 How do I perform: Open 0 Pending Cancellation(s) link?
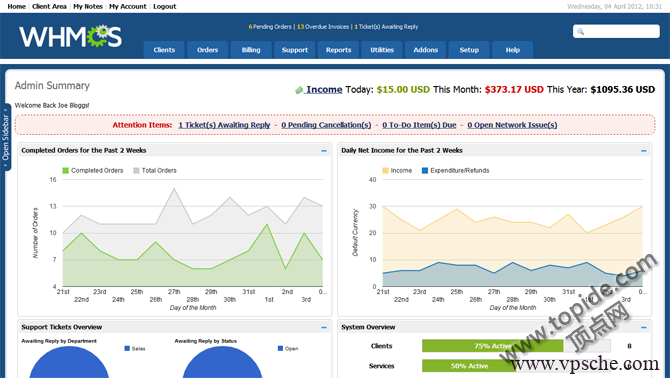click(326, 125)
